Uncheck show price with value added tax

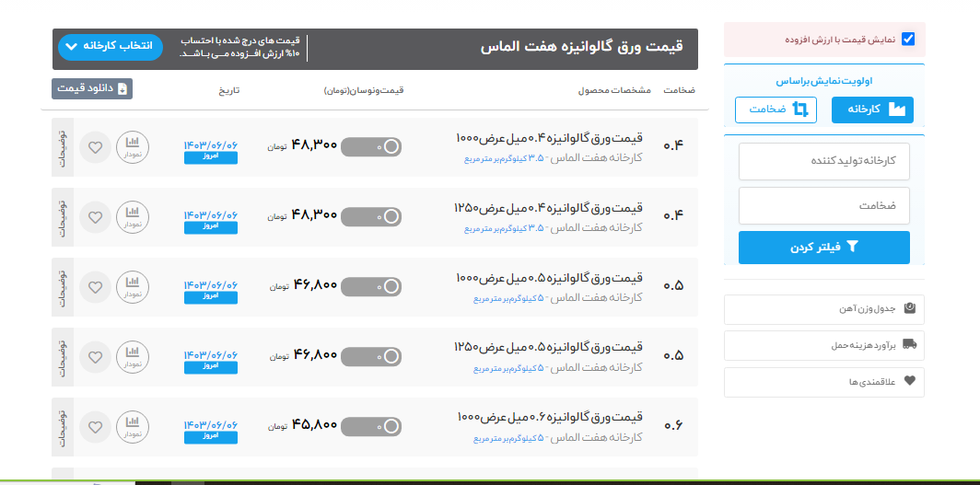click(908, 40)
